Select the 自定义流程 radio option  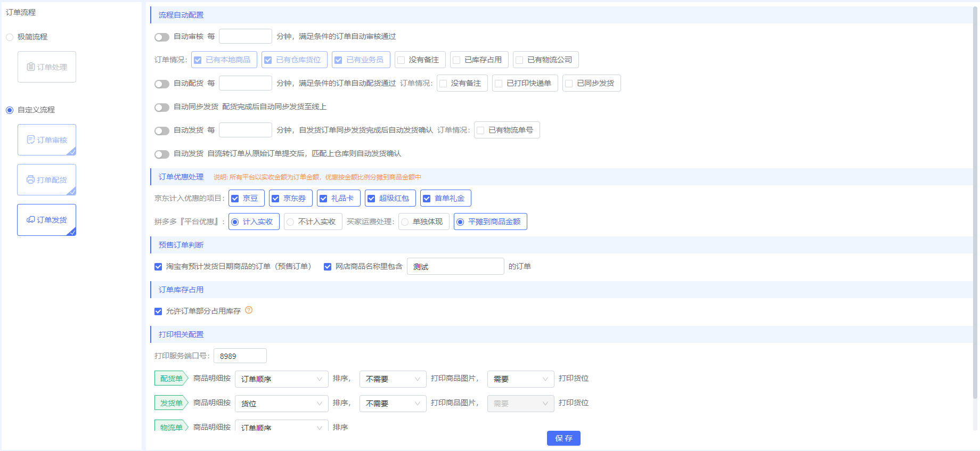click(x=10, y=110)
